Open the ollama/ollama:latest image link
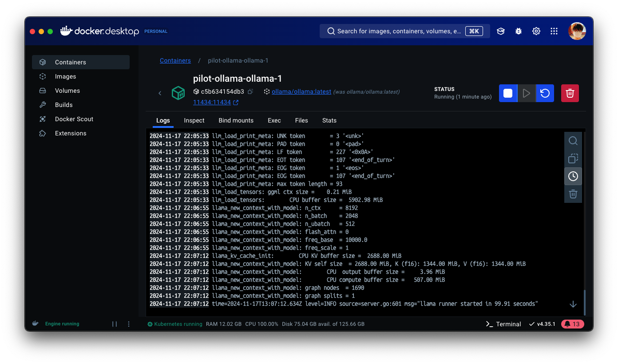This screenshot has width=618, height=364. [x=301, y=91]
